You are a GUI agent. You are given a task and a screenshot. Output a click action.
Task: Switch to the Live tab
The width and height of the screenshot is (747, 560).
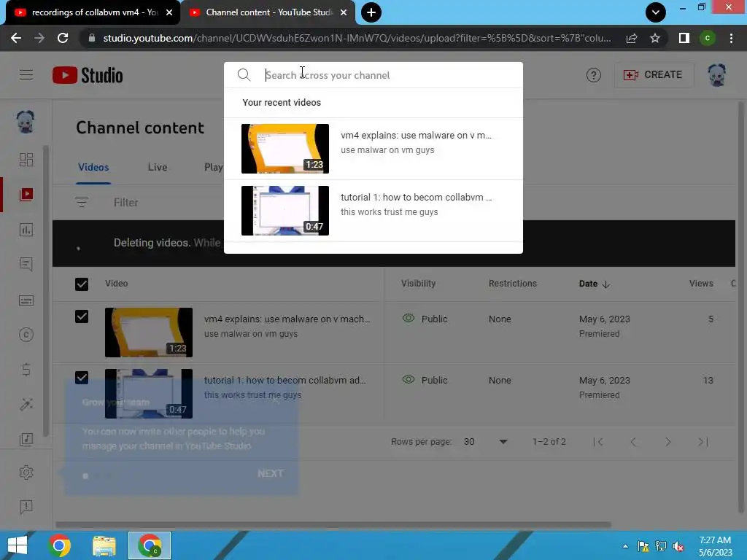(158, 167)
